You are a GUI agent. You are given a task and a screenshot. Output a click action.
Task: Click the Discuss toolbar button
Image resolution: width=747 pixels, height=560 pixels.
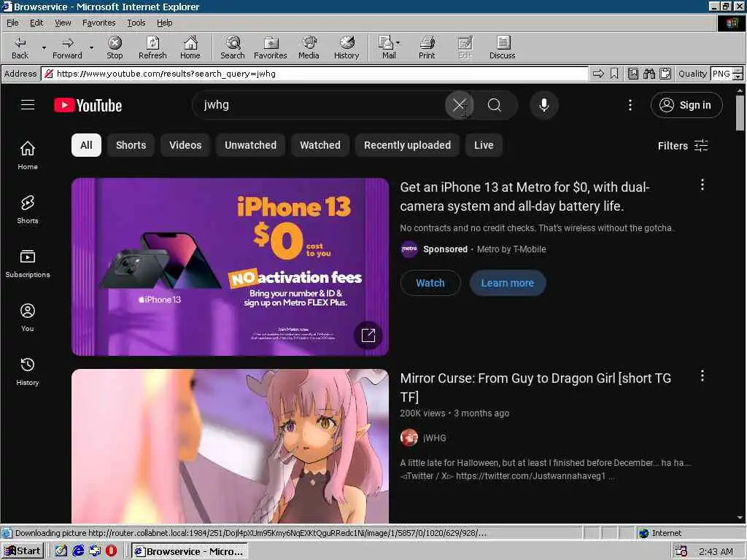click(502, 47)
